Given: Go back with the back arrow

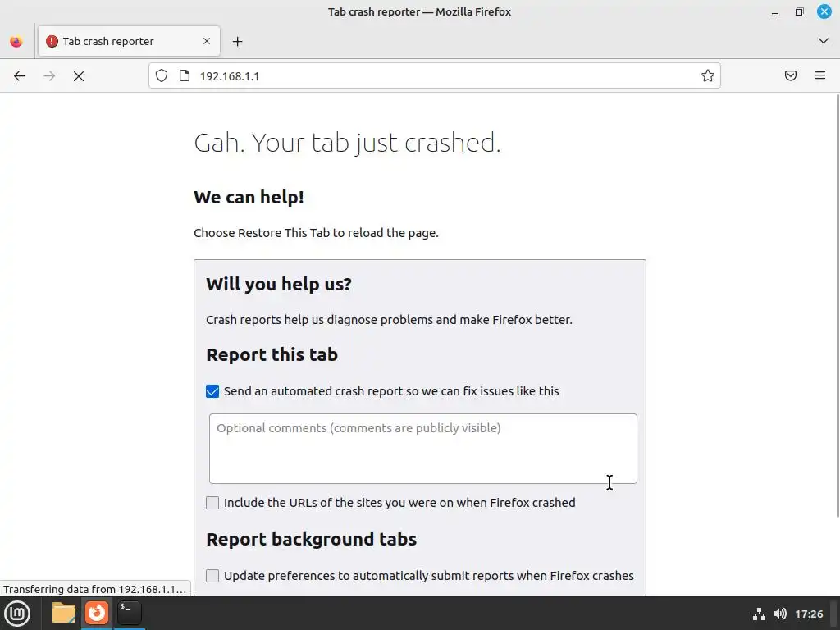Looking at the screenshot, I should click(20, 76).
